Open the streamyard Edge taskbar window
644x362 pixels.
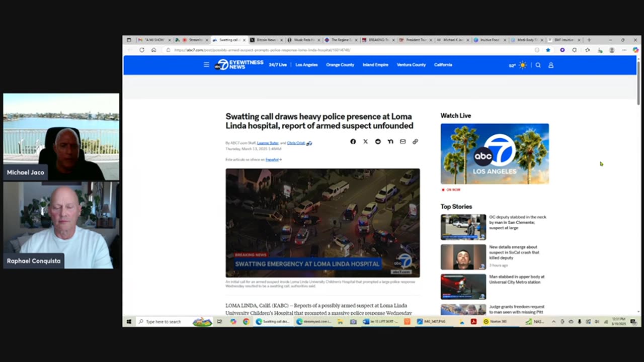[313, 322]
